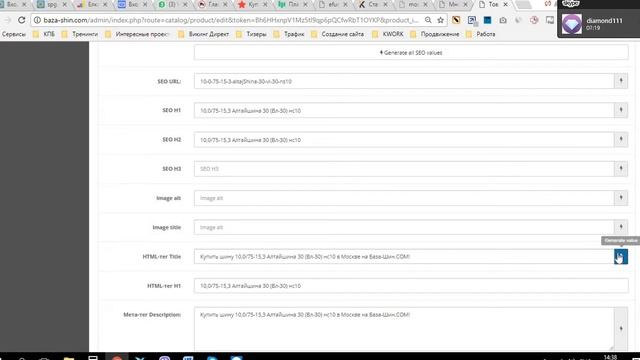Click the diamond111 caller name in Skype popup
This screenshot has width=640, height=360.
(x=604, y=20)
